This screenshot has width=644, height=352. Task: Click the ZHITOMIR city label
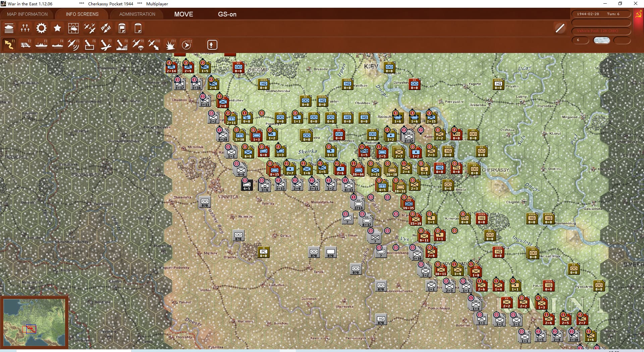point(258,70)
